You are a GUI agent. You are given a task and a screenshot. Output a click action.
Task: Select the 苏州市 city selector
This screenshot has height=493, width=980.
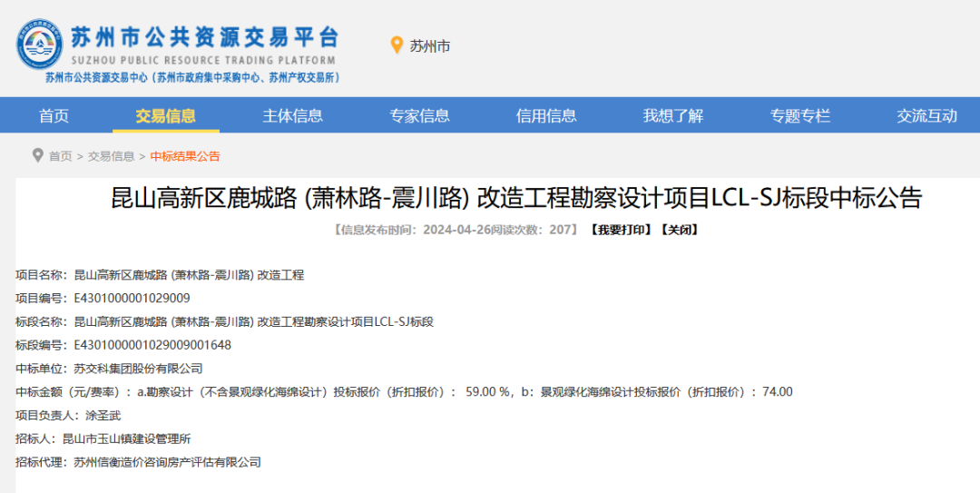(x=429, y=46)
